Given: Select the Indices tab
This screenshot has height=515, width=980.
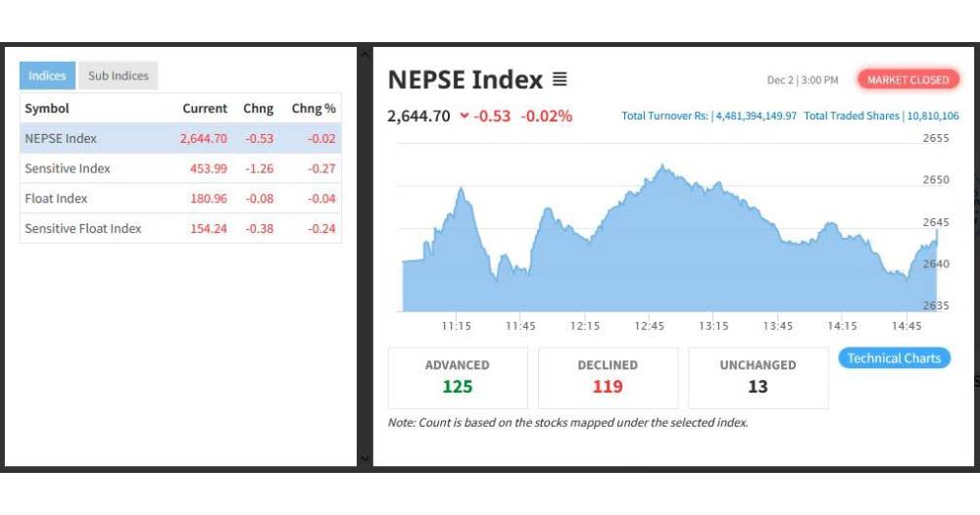Looking at the screenshot, I should click(47, 76).
